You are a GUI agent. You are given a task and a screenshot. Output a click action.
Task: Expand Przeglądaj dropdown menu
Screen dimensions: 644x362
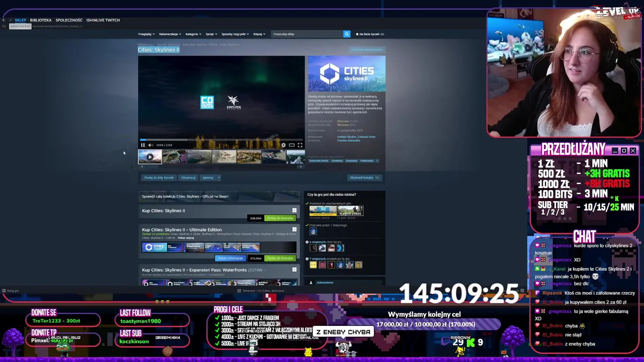pos(146,34)
